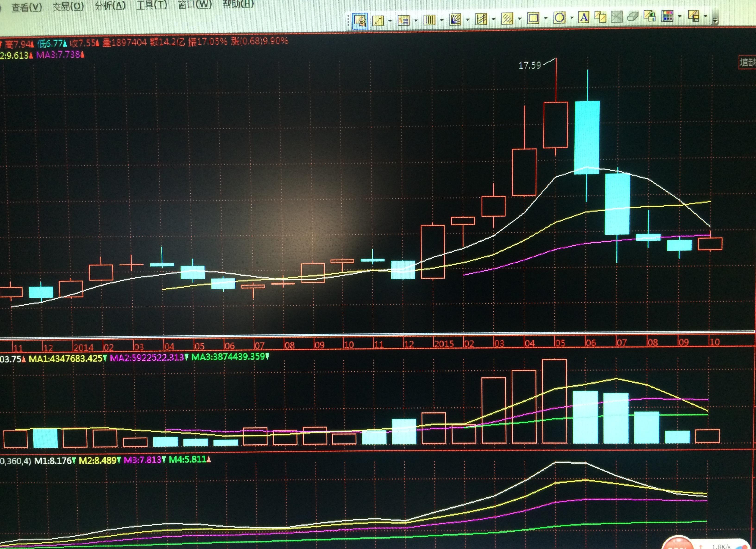Expand the channel lines tool dropdown
This screenshot has height=549, width=756.
(x=493, y=19)
